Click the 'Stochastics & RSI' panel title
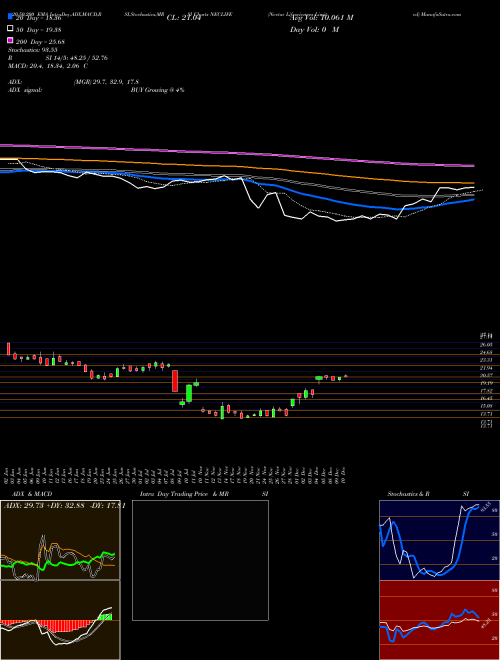 (x=428, y=494)
